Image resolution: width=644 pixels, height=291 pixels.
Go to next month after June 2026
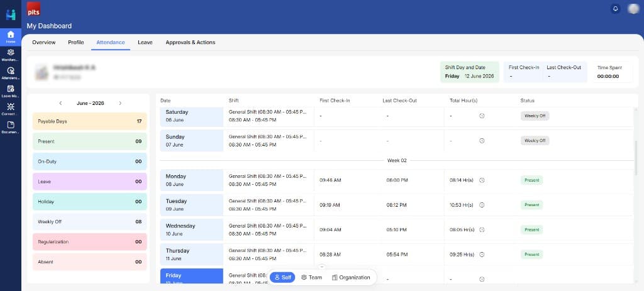tap(120, 103)
